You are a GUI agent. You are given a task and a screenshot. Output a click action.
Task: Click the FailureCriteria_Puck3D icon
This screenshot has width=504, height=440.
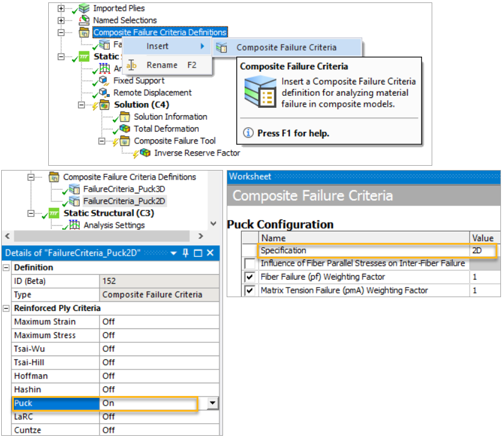click(x=74, y=189)
